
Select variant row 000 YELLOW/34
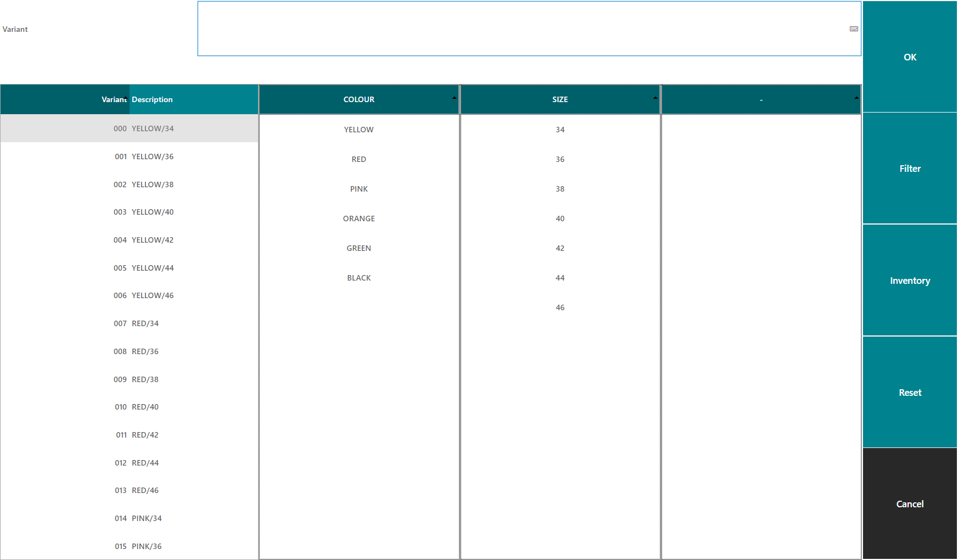point(129,128)
